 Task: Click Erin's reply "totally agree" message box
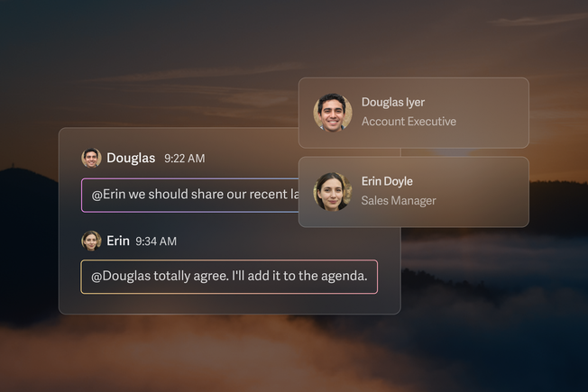pyautogui.click(x=229, y=277)
